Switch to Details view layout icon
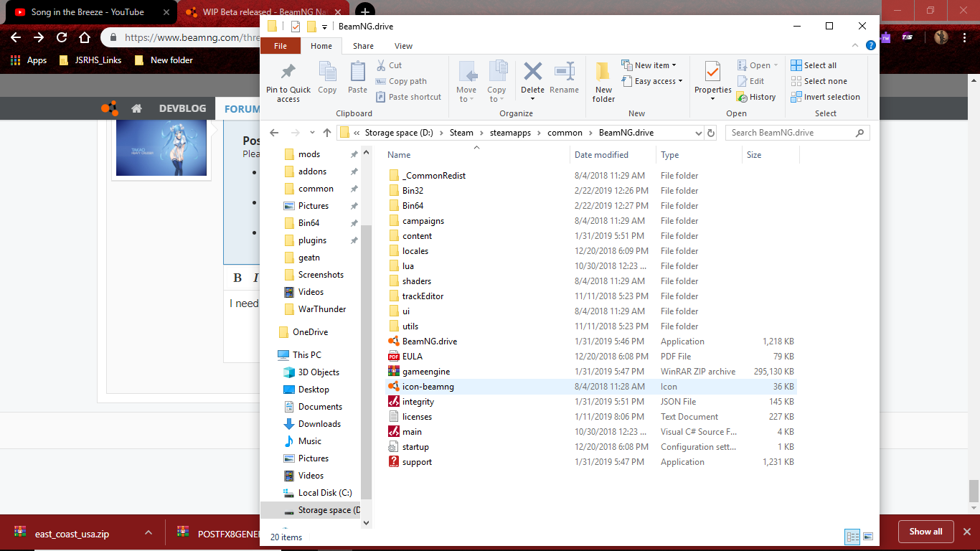980x551 pixels. (x=852, y=536)
